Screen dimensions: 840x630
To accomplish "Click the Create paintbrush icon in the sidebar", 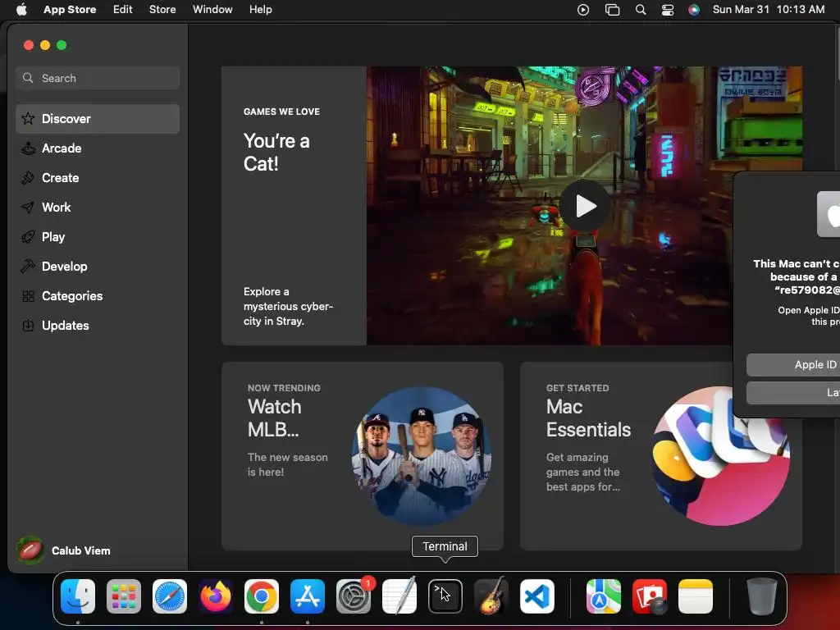I will tap(28, 178).
